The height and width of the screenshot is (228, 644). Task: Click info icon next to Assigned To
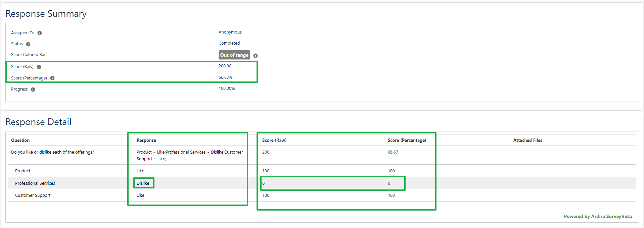(x=40, y=33)
